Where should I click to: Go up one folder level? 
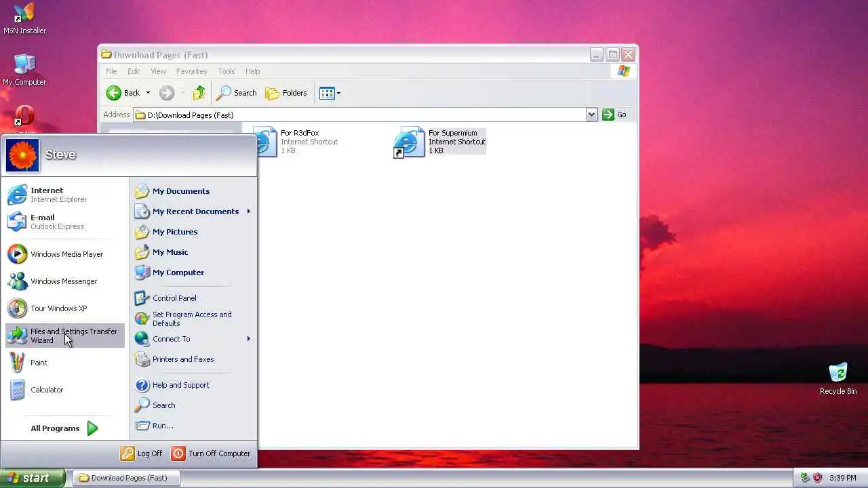(199, 93)
